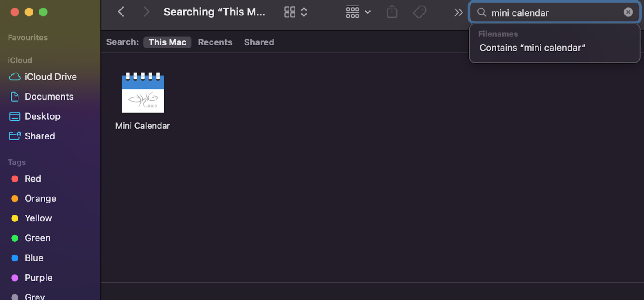The height and width of the screenshot is (300, 644).
Task: Click the Share icon in the toolbar
Action: pyautogui.click(x=391, y=12)
